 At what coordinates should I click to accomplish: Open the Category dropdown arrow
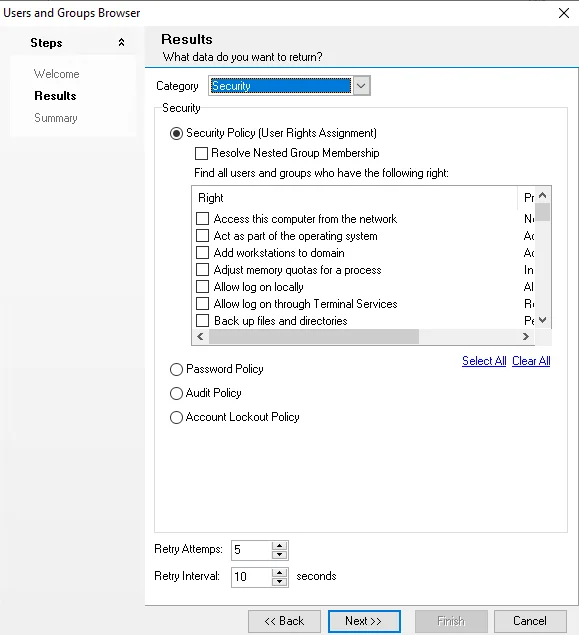(x=361, y=86)
